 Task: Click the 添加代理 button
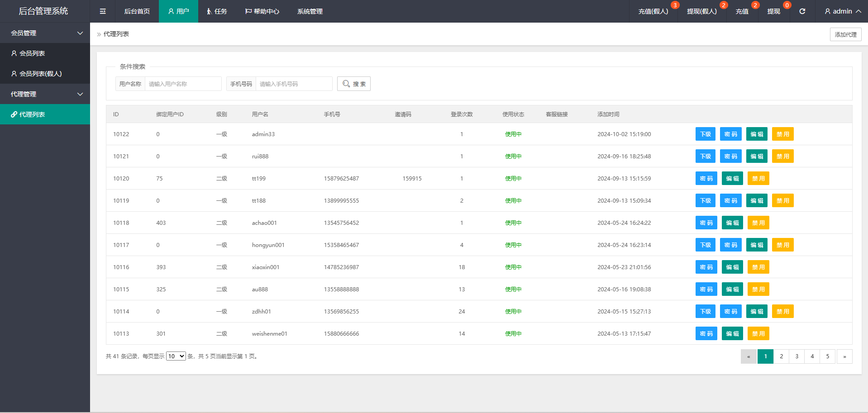pyautogui.click(x=845, y=34)
